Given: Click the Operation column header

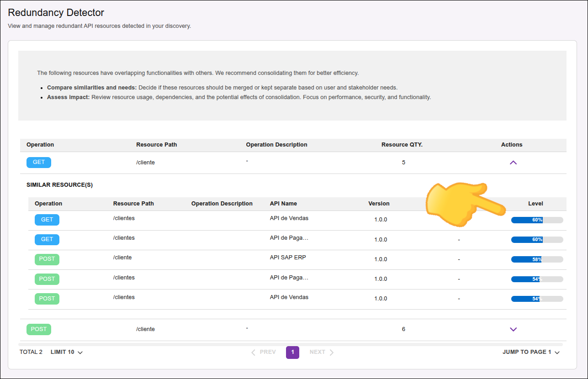Looking at the screenshot, I should (x=40, y=144).
